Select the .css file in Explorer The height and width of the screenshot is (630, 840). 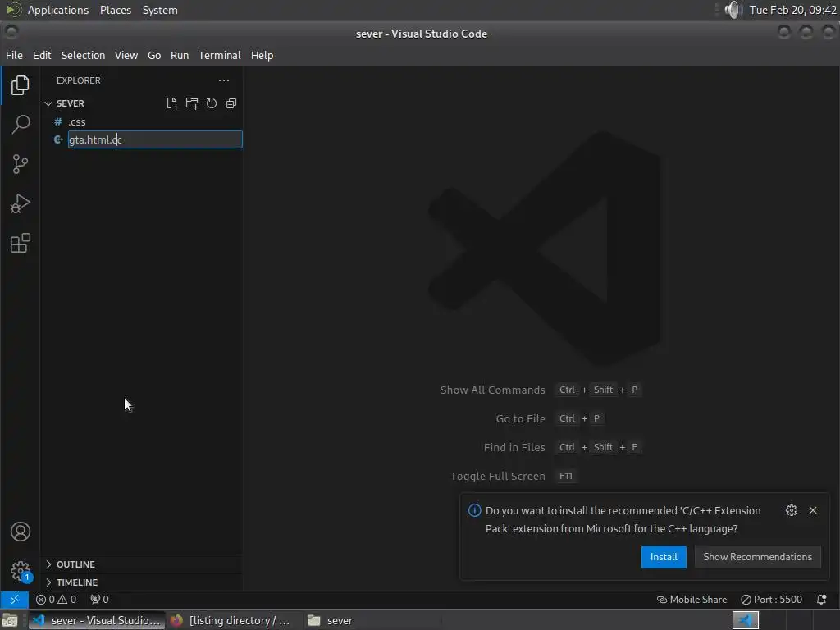[x=142, y=121]
